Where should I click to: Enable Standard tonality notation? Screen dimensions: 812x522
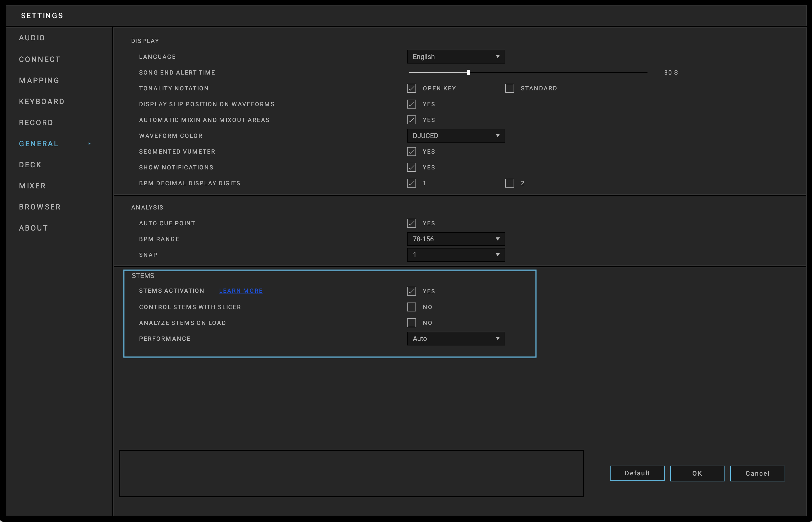510,89
